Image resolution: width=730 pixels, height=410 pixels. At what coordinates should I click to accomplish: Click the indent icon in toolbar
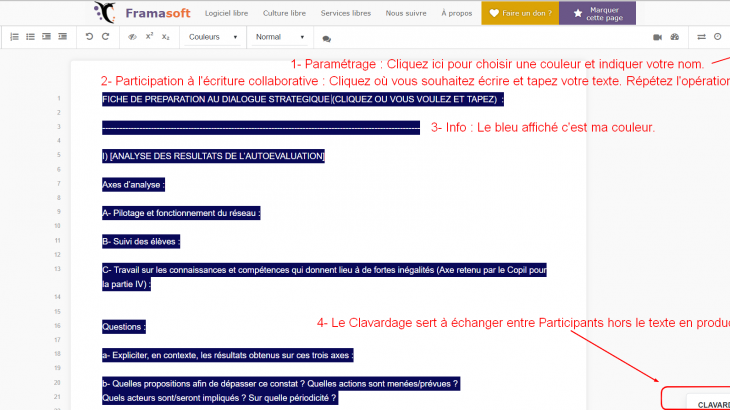coord(46,37)
